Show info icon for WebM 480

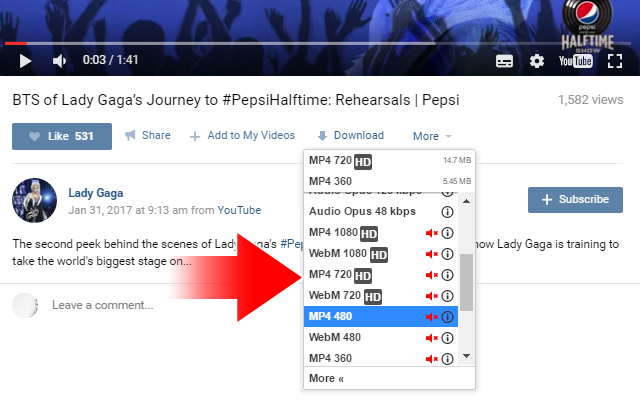(x=447, y=338)
